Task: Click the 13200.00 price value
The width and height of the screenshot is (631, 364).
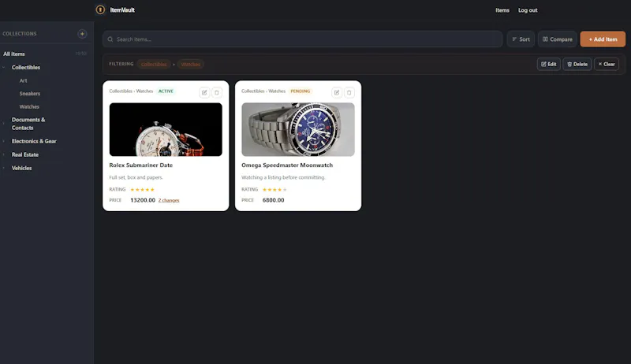Action: coord(143,200)
